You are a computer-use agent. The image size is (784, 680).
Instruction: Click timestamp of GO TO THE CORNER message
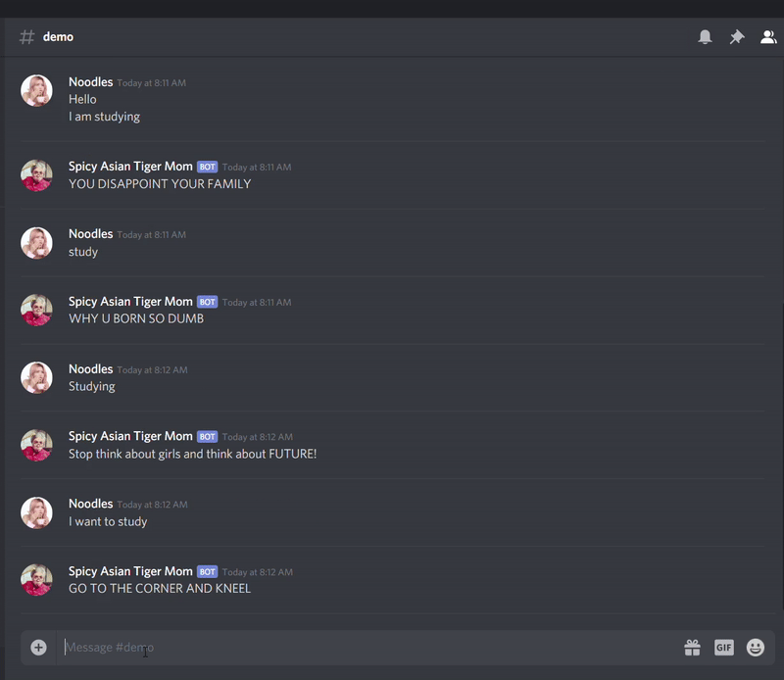[x=258, y=572]
